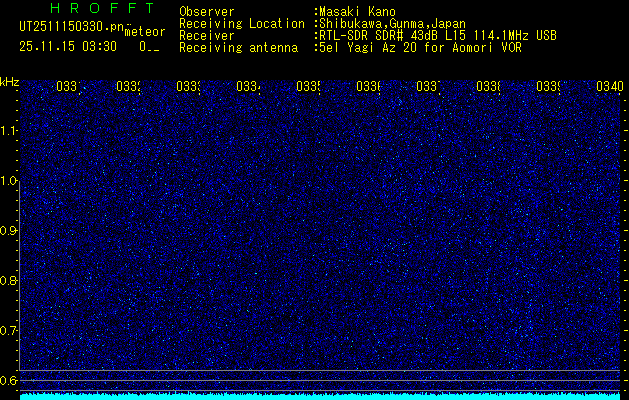Click the 0340 time marker
The image size is (629, 400).
pos(610,86)
